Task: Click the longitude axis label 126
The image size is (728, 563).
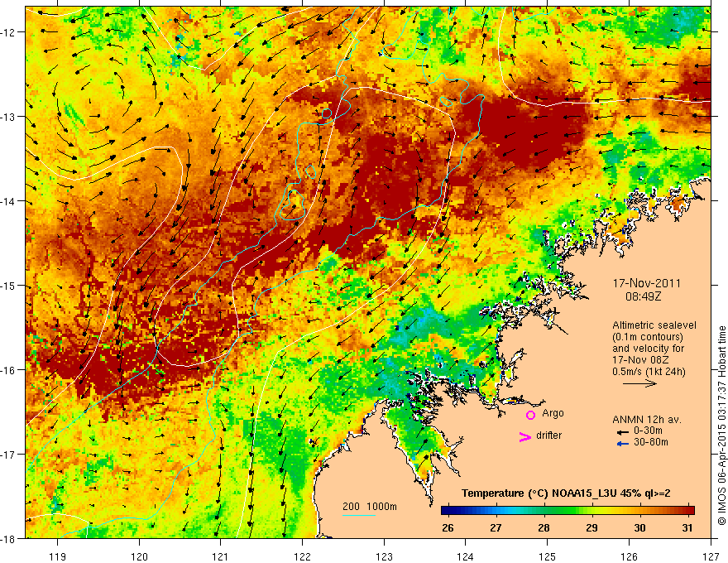Action: click(x=629, y=556)
